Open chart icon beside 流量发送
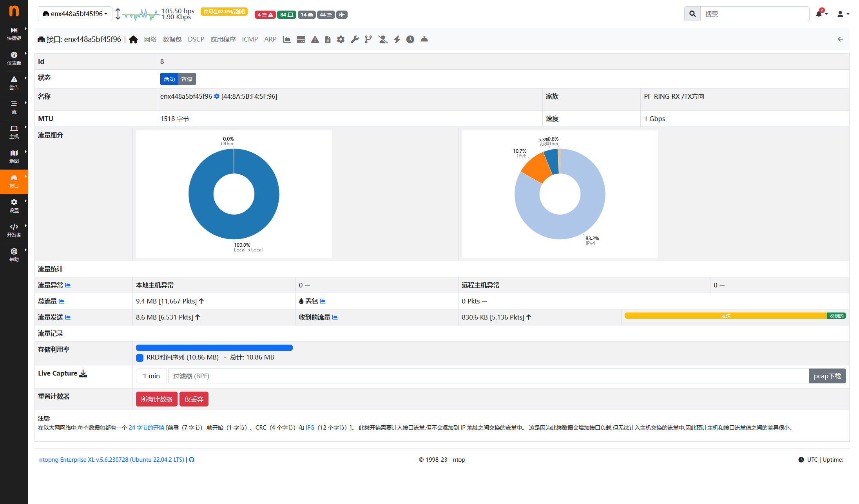The width and height of the screenshot is (859, 504). (x=68, y=317)
